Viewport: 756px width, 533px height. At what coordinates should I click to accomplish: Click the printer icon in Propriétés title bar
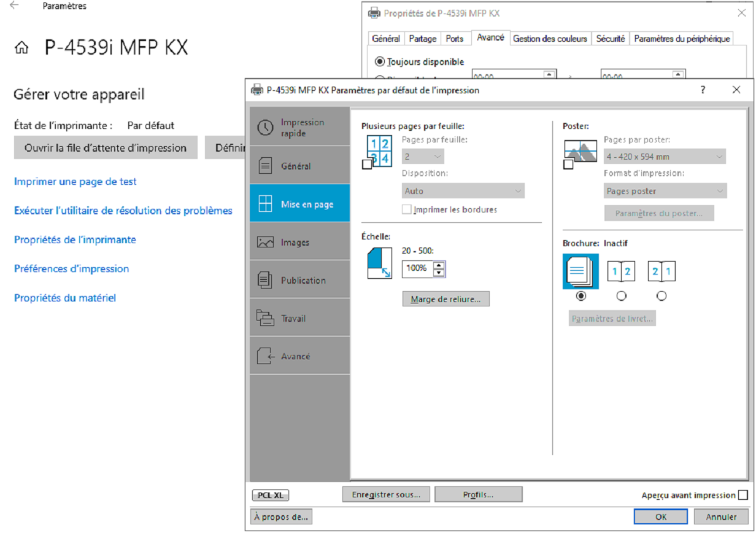373,13
